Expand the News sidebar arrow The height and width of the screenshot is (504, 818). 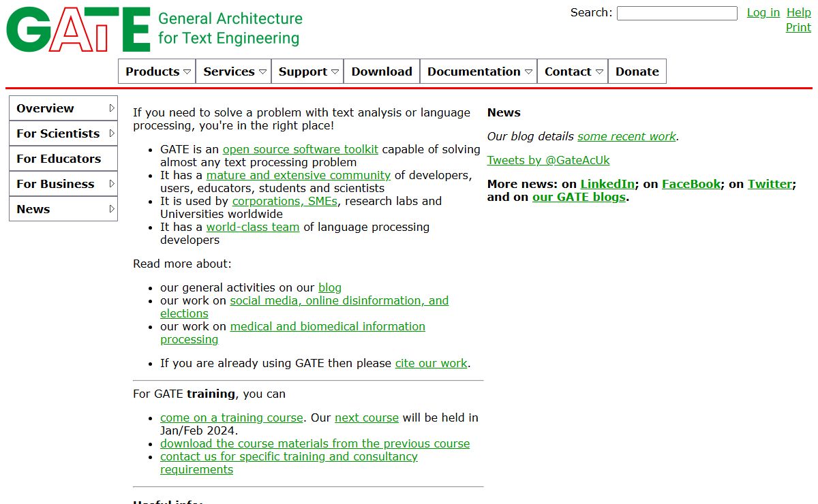[x=112, y=208]
